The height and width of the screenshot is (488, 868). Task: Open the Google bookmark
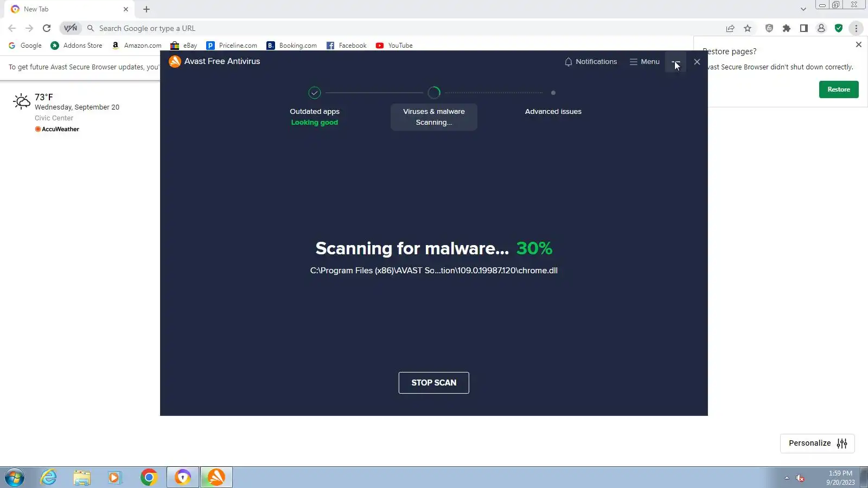[25, 46]
